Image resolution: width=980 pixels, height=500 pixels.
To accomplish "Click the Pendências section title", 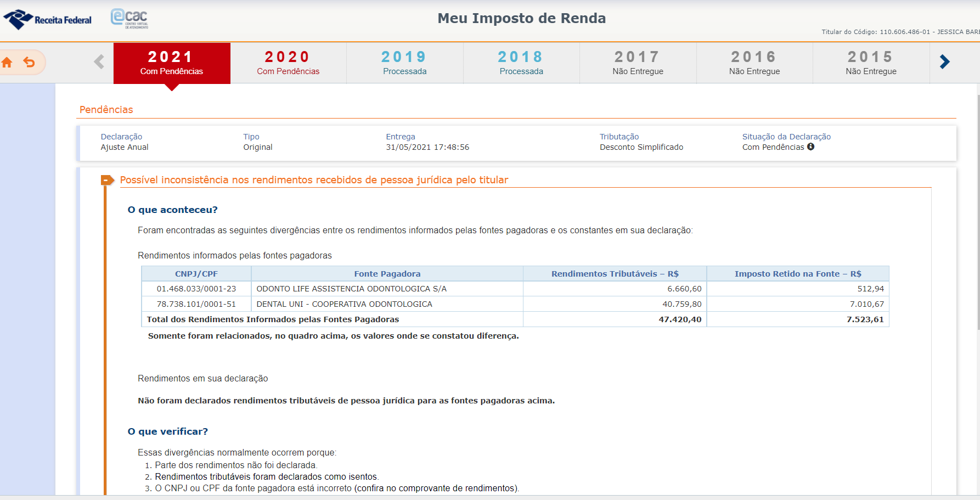I will click(106, 110).
